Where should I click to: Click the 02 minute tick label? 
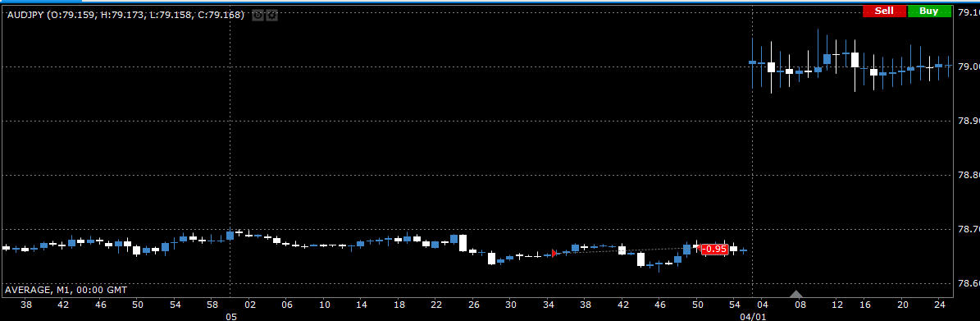(x=250, y=305)
